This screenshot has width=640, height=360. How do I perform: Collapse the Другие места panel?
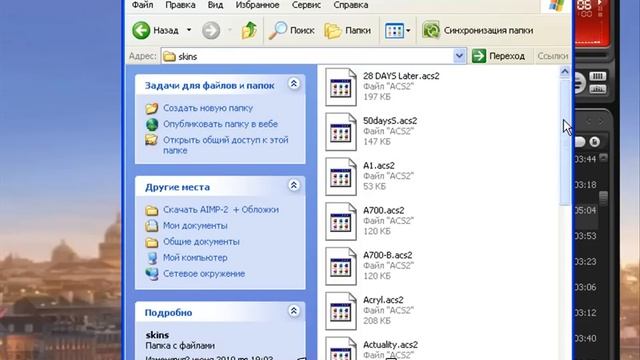(294, 185)
